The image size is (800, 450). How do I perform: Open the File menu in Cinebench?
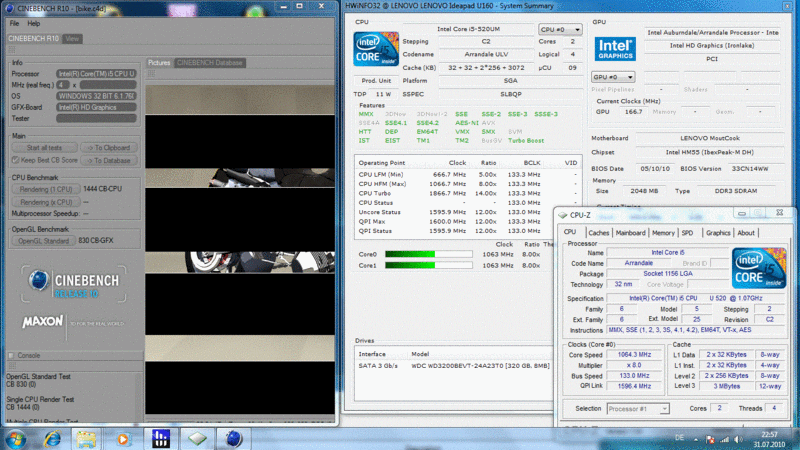click(14, 23)
